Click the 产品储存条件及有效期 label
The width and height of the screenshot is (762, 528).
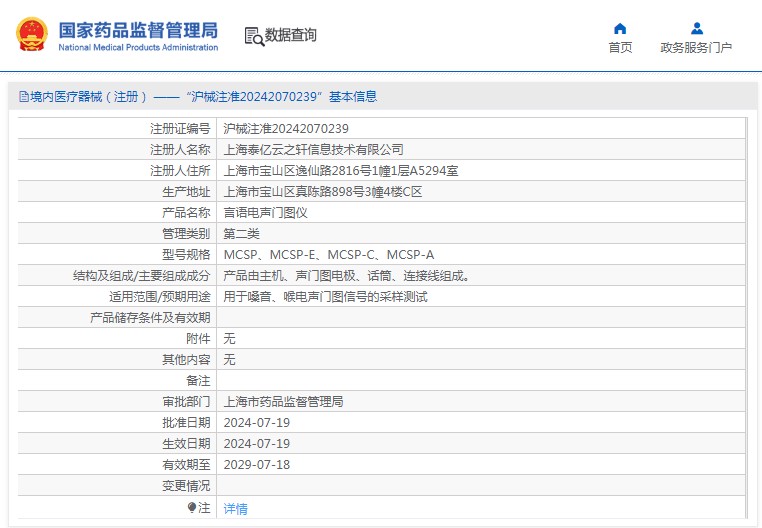[x=150, y=317]
